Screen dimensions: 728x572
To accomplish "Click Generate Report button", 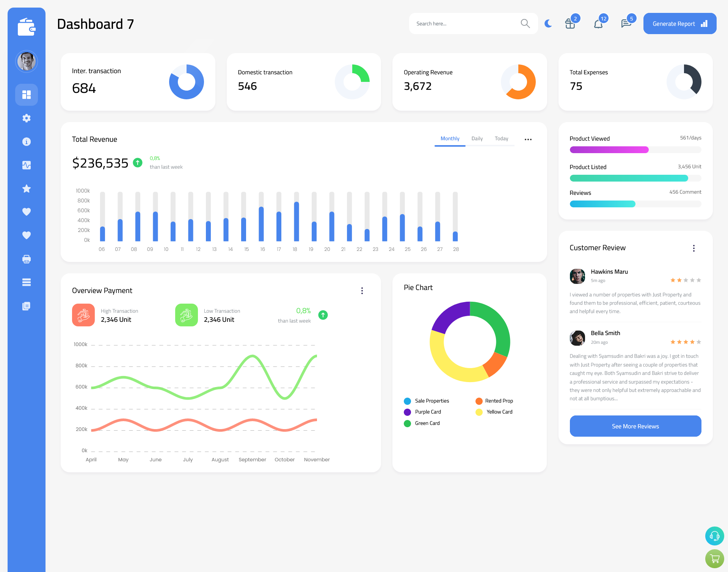I will point(678,23).
